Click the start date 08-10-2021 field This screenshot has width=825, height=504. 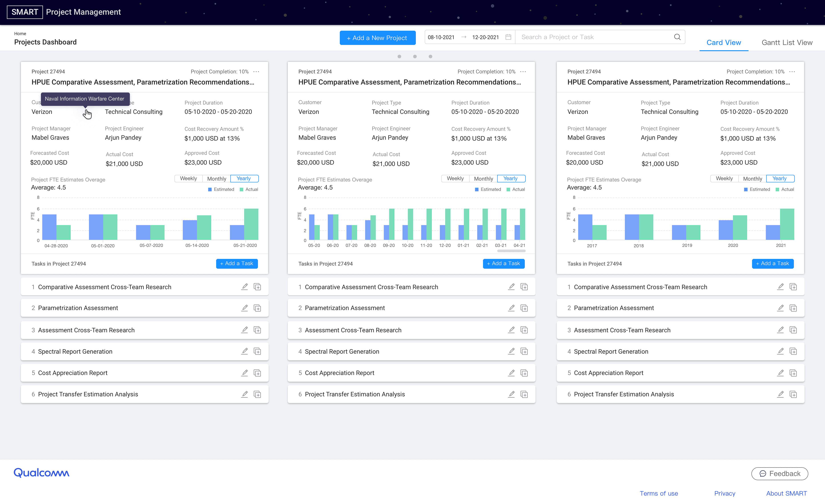tap(441, 37)
